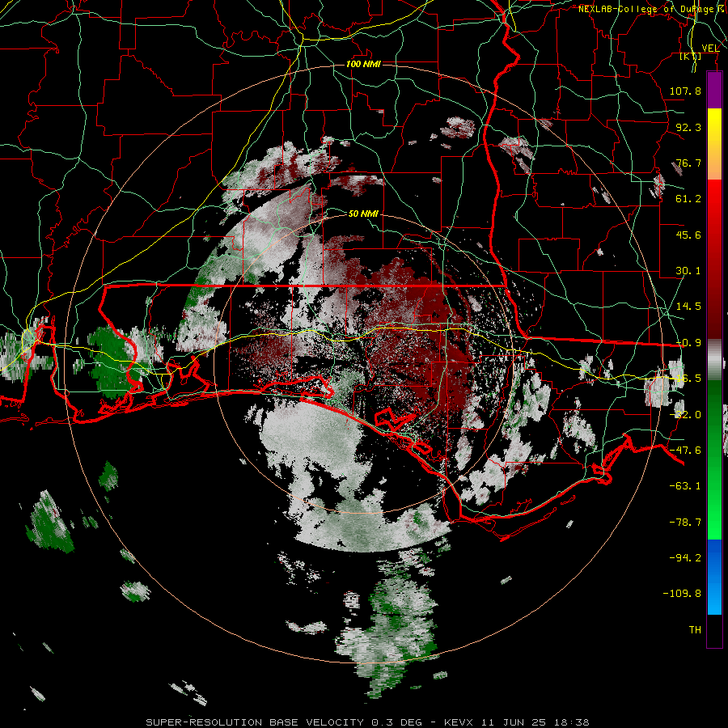The height and width of the screenshot is (728, 728).
Task: Click the 14.5 value on the velocity scale
Action: tap(688, 307)
